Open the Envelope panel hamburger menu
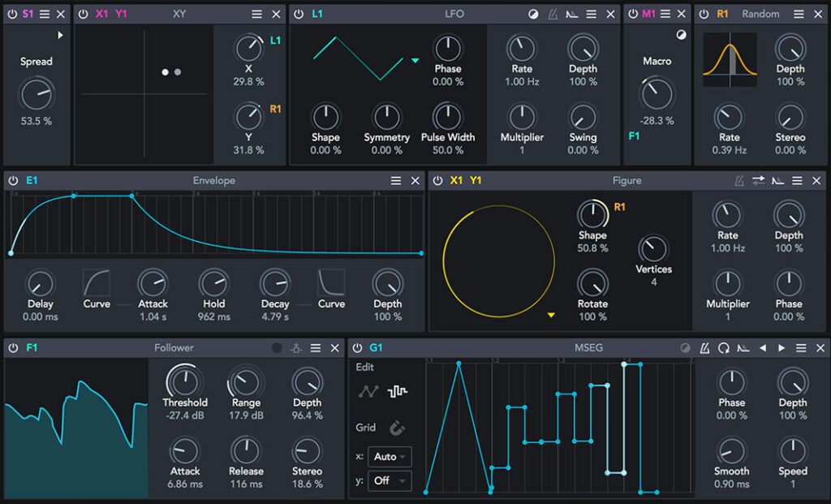831x504 pixels. point(396,181)
